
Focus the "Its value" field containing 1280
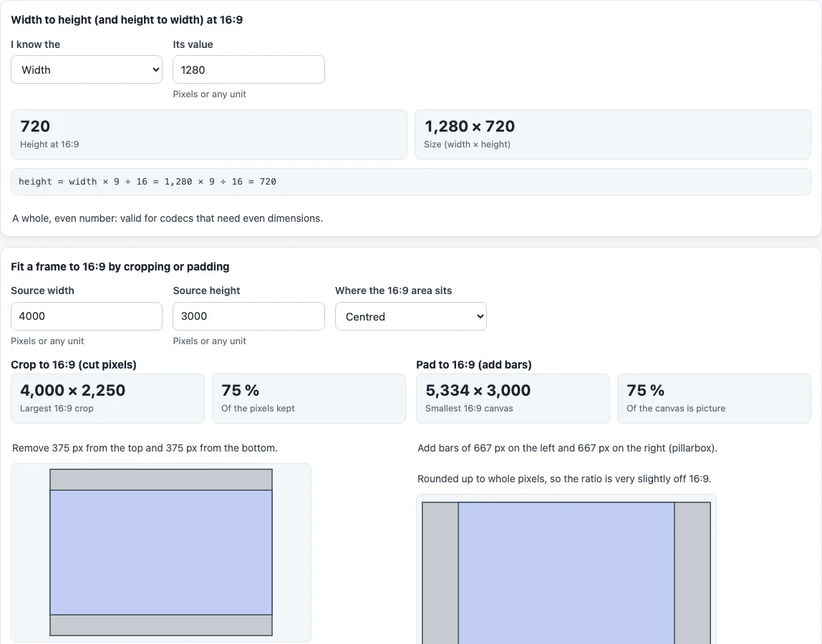click(x=249, y=69)
